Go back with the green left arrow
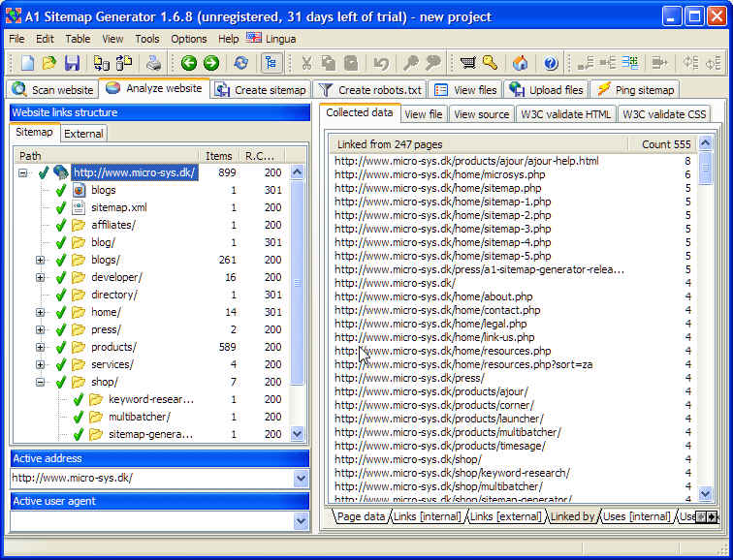The height and width of the screenshot is (560, 733). point(189,63)
